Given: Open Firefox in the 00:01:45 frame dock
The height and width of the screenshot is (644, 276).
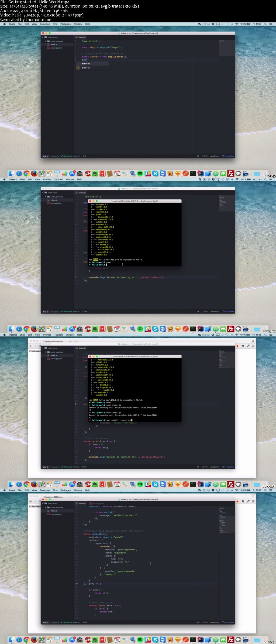Looking at the screenshot, I should point(34,173).
